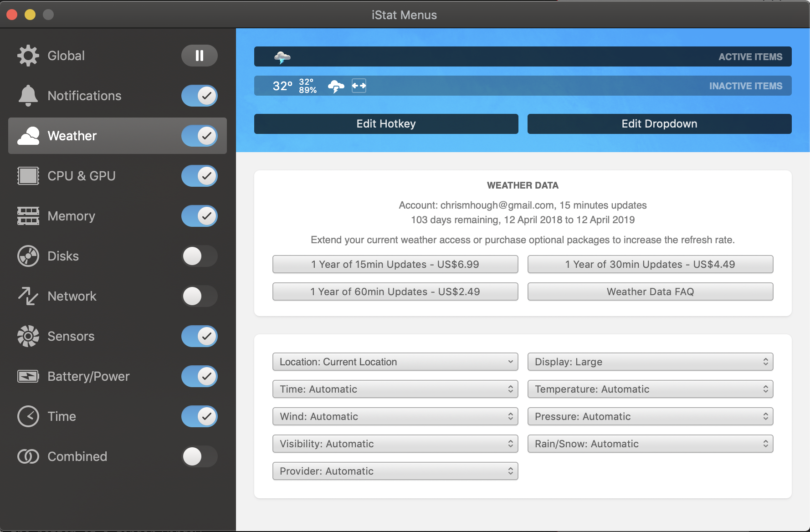Open the Temperature: Automatic dropdown

coord(651,389)
